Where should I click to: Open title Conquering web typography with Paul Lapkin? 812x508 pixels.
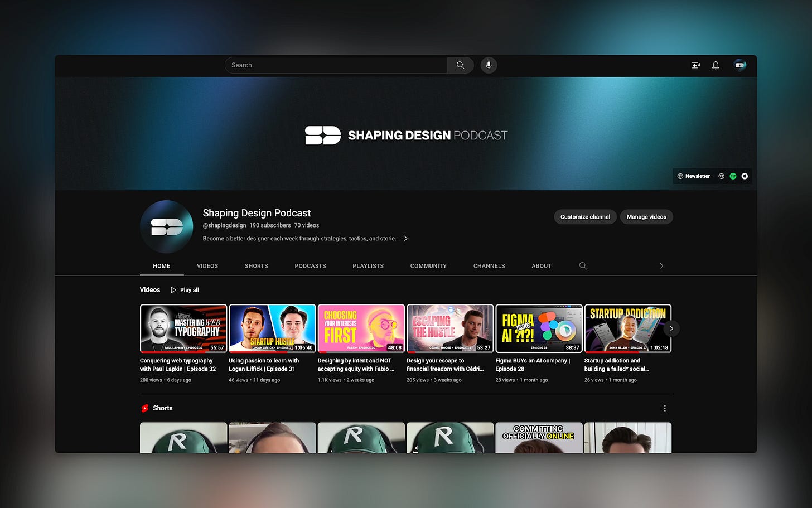178,365
